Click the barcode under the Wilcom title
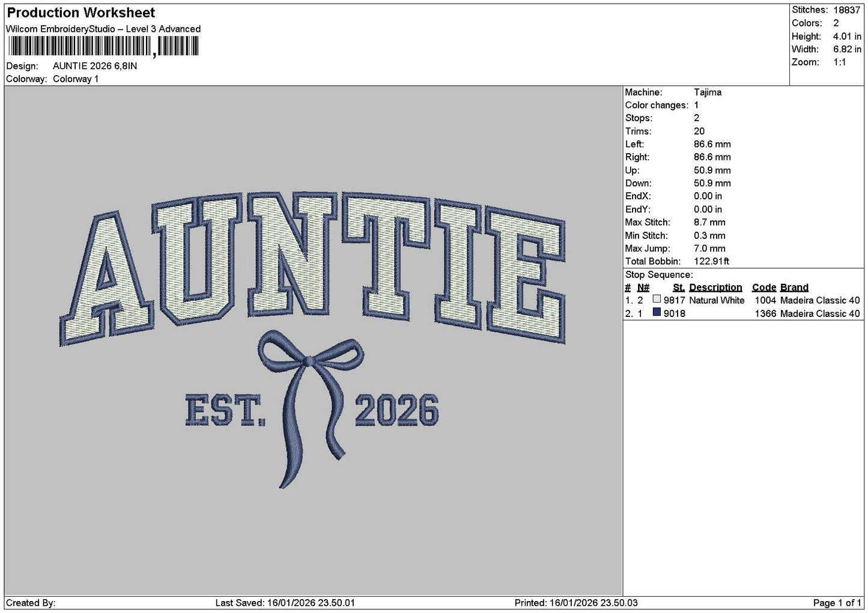Image resolution: width=868 pixels, height=613 pixels. (x=103, y=47)
